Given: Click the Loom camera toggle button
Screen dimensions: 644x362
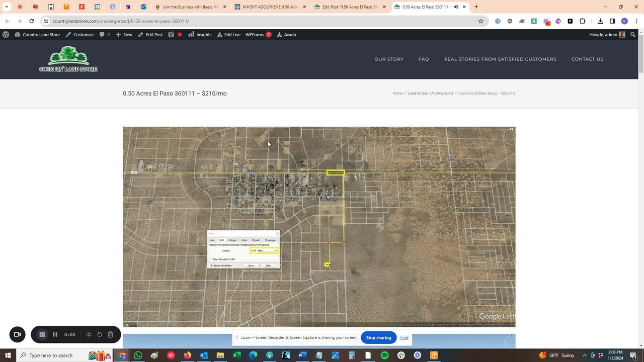Looking at the screenshot, I should coord(17,334).
